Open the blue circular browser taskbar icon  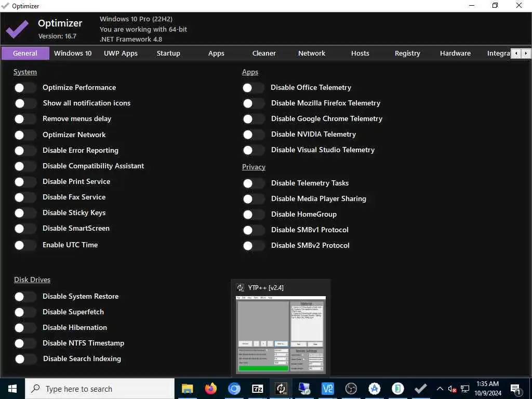tap(234, 389)
